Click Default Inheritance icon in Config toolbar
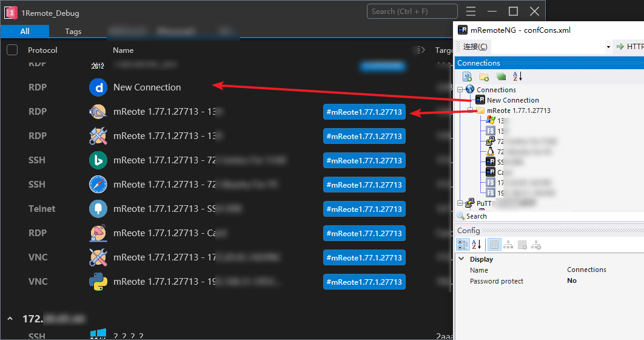 (x=536, y=245)
